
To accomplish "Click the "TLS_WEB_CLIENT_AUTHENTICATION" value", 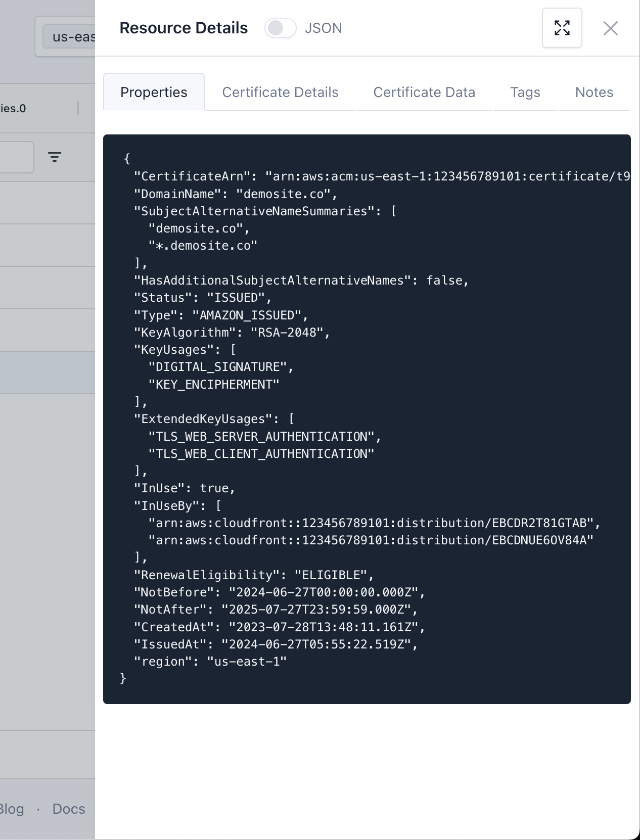I will tap(261, 454).
